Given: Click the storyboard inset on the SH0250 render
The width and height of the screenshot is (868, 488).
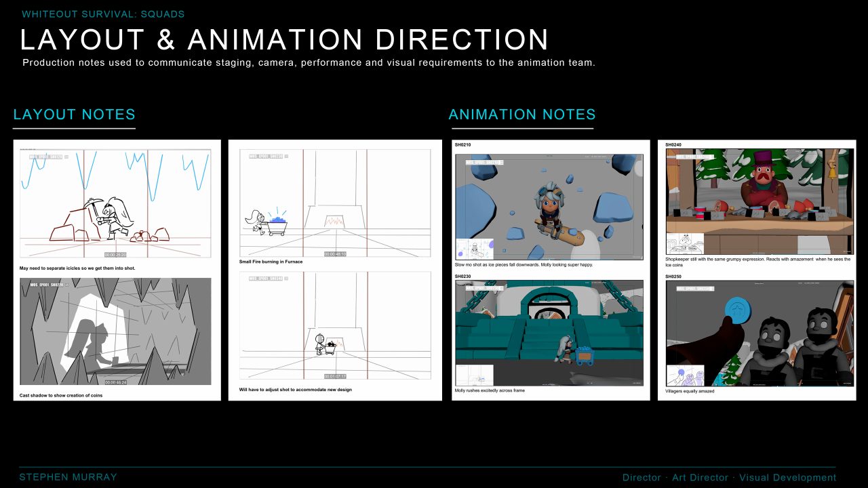Looking at the screenshot, I should pyautogui.click(x=686, y=375).
